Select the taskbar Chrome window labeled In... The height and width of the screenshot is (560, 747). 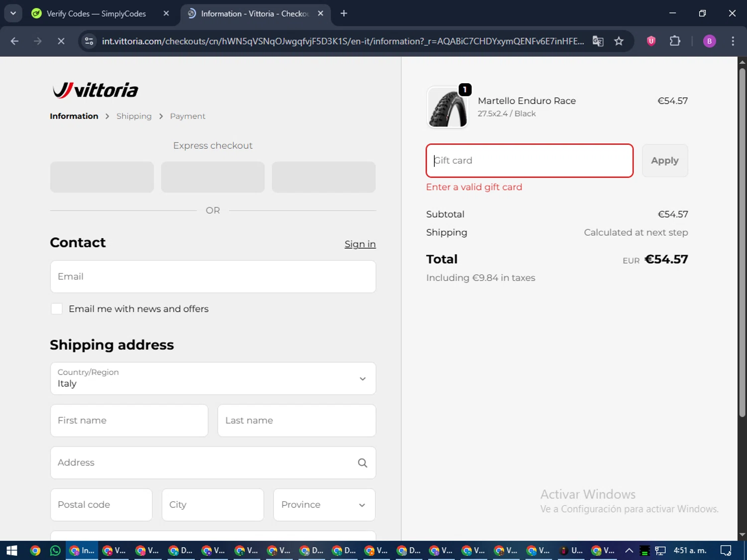(82, 551)
